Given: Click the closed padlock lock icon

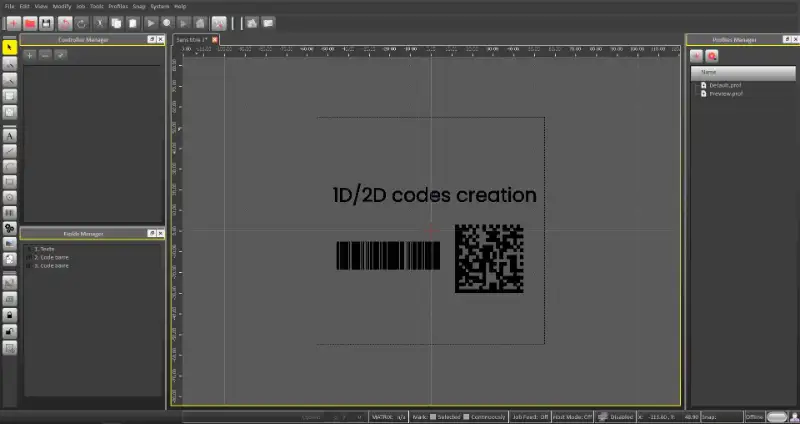Looking at the screenshot, I should click(x=10, y=314).
